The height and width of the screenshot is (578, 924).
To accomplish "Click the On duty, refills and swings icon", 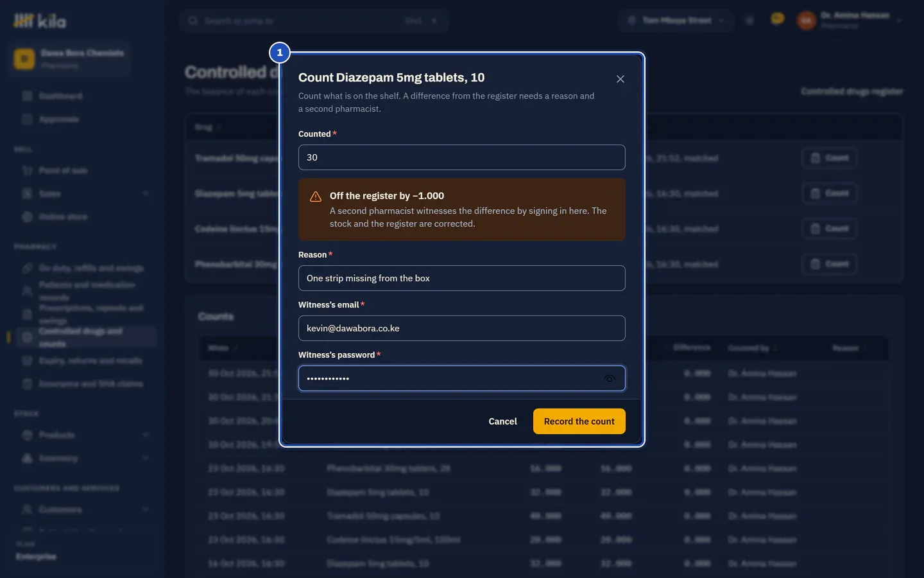I will click(x=27, y=268).
